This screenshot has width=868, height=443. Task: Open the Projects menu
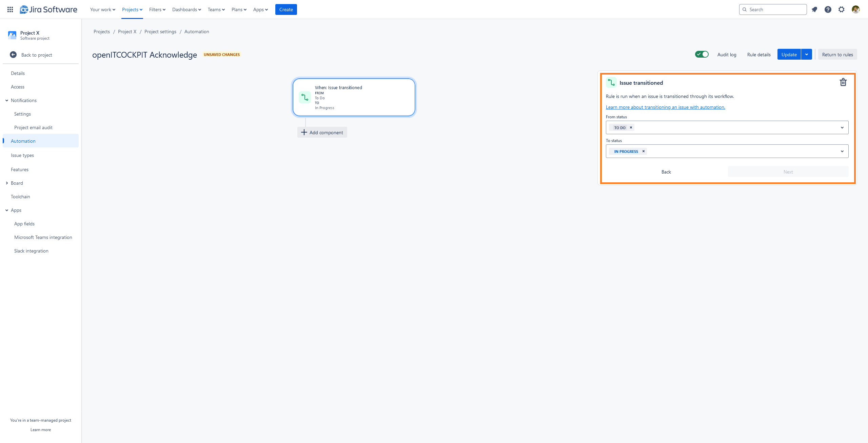(132, 9)
